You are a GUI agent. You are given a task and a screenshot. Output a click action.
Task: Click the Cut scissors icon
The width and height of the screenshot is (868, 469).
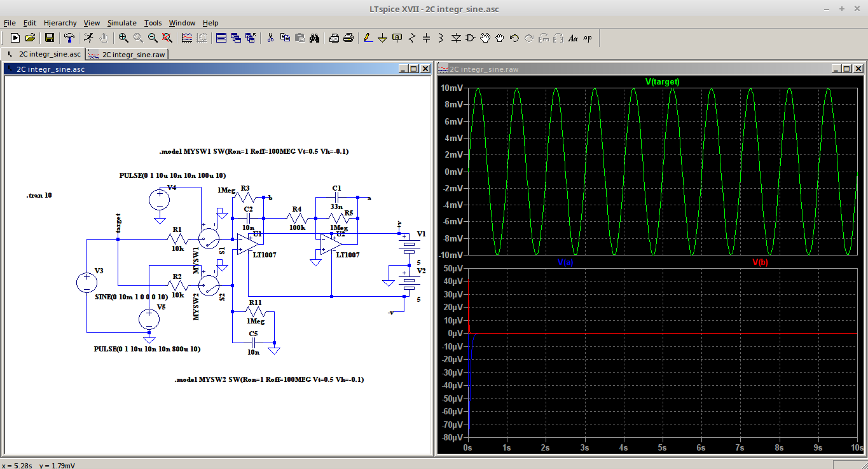(270, 38)
